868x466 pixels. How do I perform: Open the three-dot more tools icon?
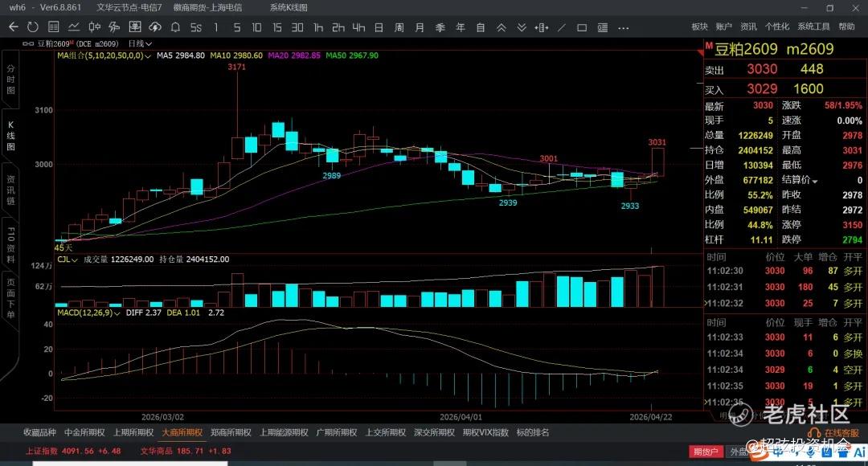point(624,27)
